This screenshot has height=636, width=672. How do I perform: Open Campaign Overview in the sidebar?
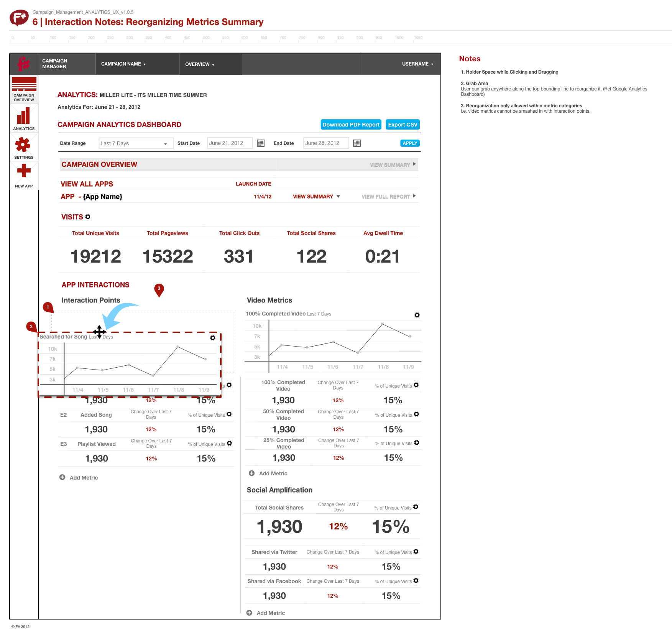(24, 89)
